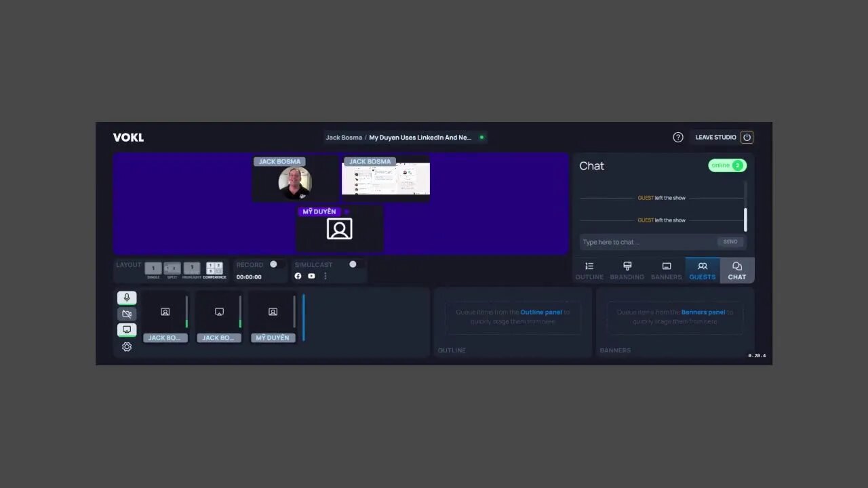Viewport: 868px width, 488px height.
Task: Switch to the Chat tab
Action: tap(737, 270)
